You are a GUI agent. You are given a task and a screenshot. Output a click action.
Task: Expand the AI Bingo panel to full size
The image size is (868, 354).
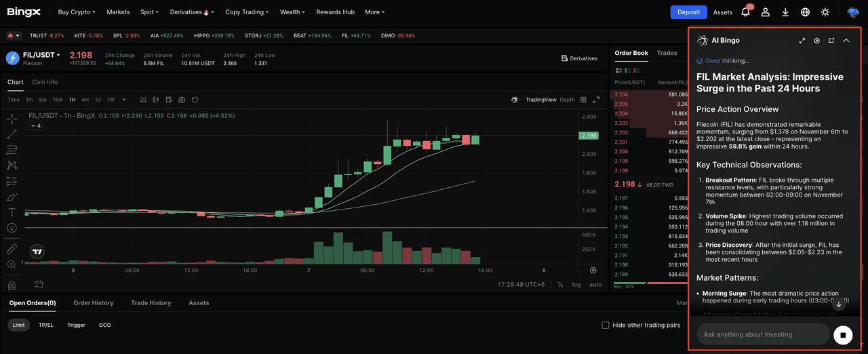(x=802, y=41)
